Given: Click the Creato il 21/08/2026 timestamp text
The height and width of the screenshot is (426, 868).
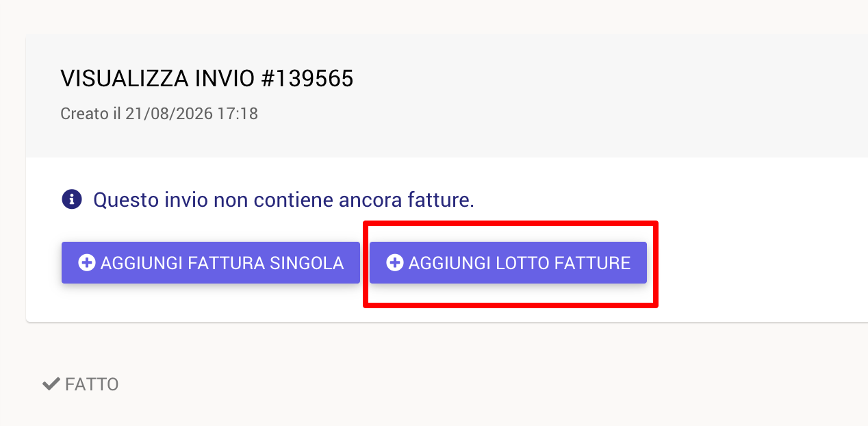Looking at the screenshot, I should pos(159,114).
